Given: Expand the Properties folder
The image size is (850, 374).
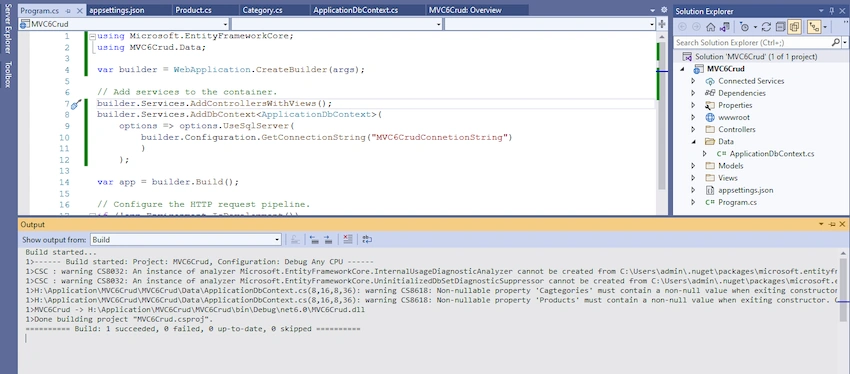Looking at the screenshot, I should click(x=693, y=105).
